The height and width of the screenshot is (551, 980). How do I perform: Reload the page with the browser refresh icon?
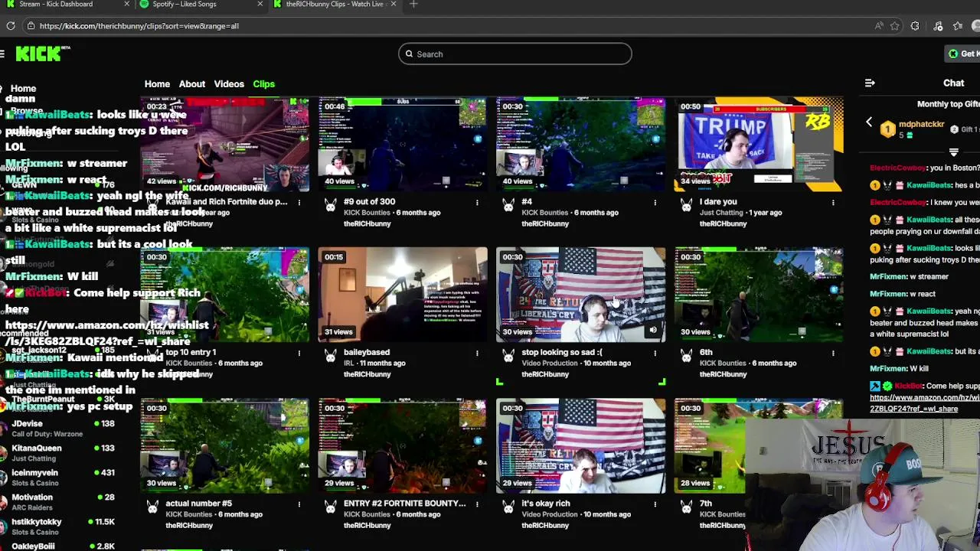tap(11, 26)
